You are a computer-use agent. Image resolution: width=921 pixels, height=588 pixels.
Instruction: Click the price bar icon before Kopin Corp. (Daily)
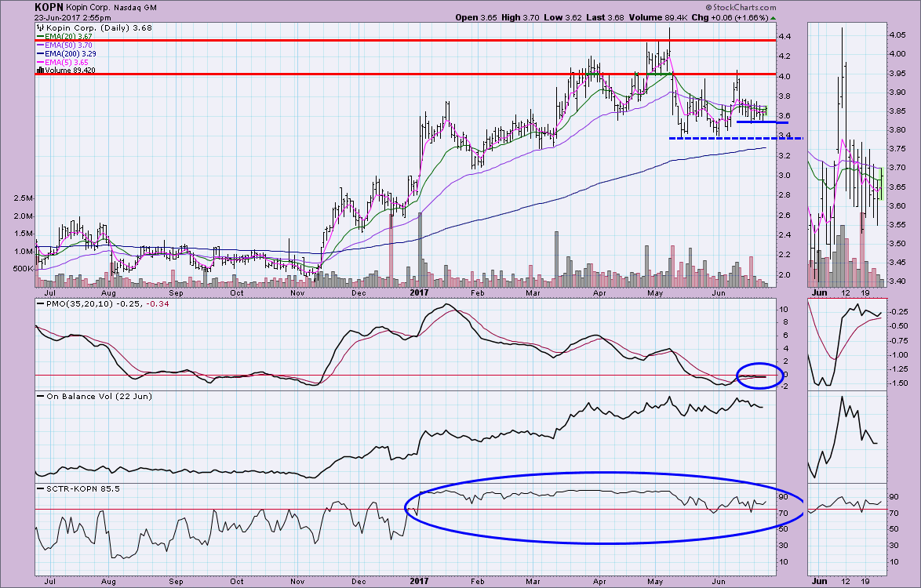(x=39, y=28)
